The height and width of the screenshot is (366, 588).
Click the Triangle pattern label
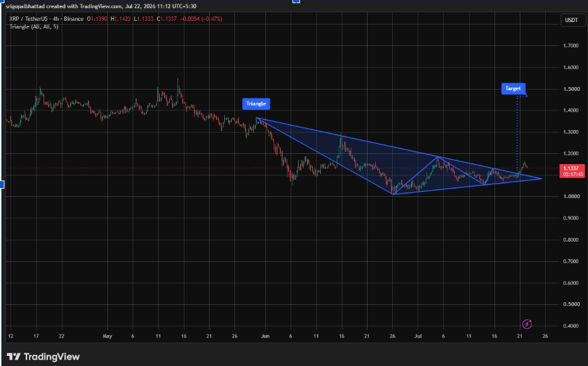pyautogui.click(x=256, y=103)
